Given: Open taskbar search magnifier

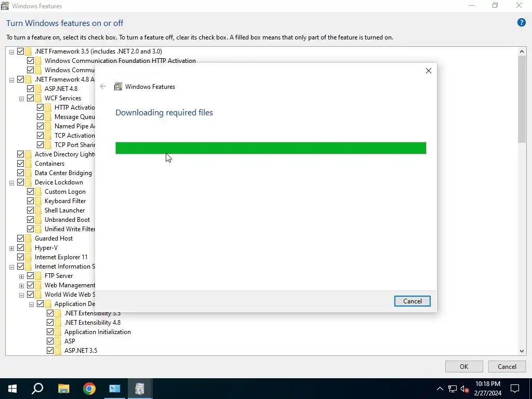Looking at the screenshot, I should [x=37, y=389].
